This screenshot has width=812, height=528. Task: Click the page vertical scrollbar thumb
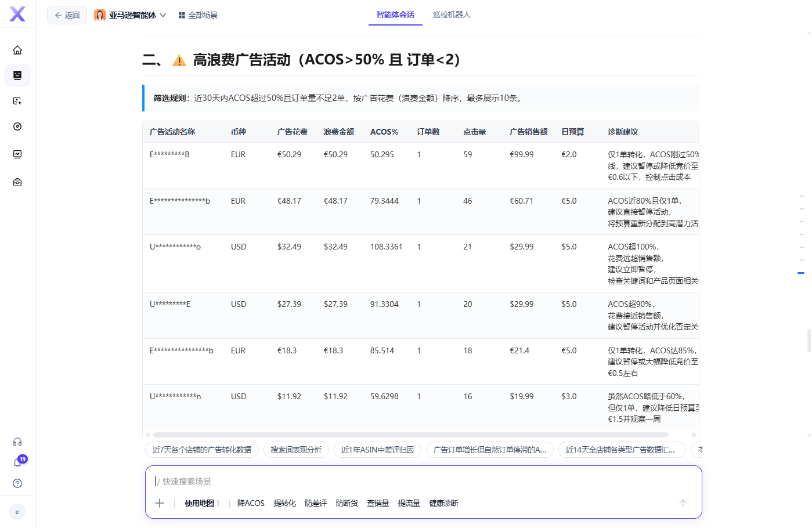tap(809, 341)
